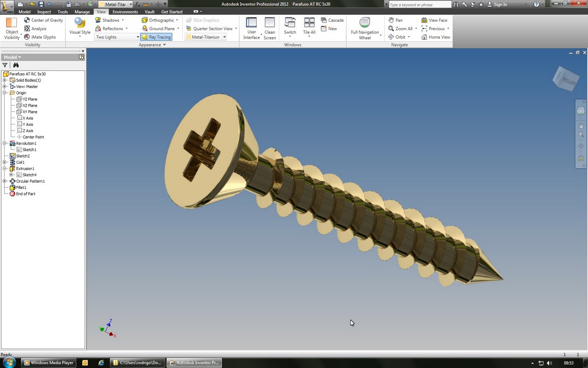Select the Pan navigation tool

[x=397, y=20]
